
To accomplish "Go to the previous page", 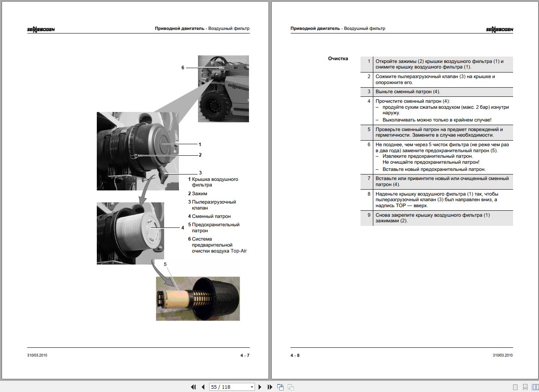I will [203, 387].
